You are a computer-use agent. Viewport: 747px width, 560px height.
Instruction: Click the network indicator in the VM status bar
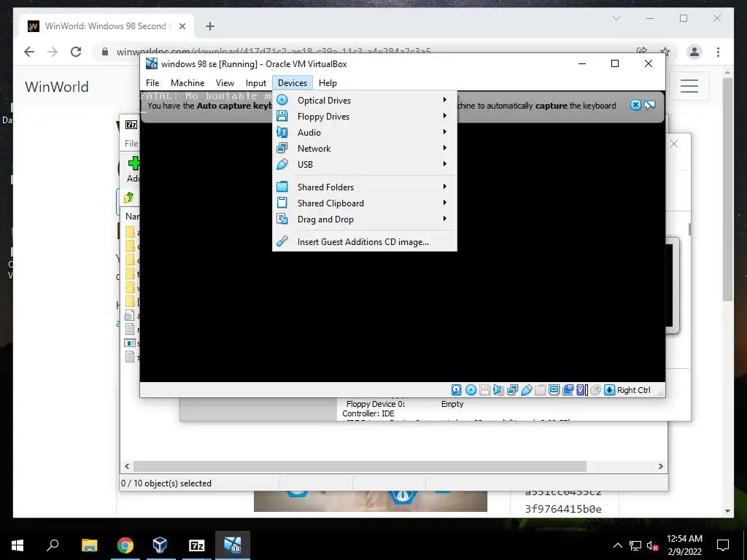513,390
